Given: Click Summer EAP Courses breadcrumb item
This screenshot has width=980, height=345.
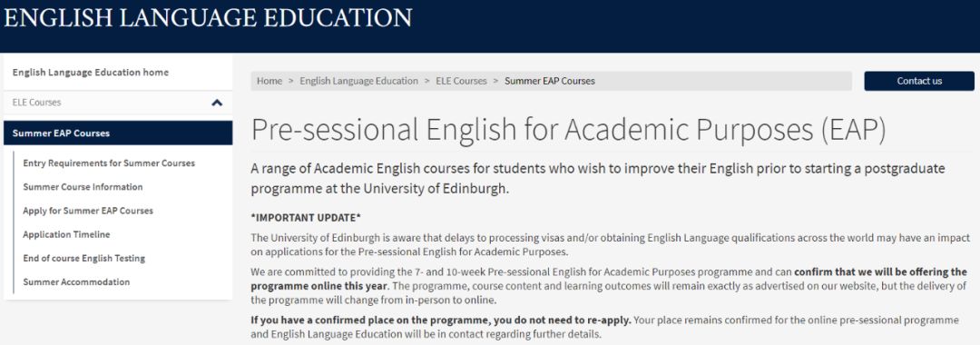Looking at the screenshot, I should point(549,81).
